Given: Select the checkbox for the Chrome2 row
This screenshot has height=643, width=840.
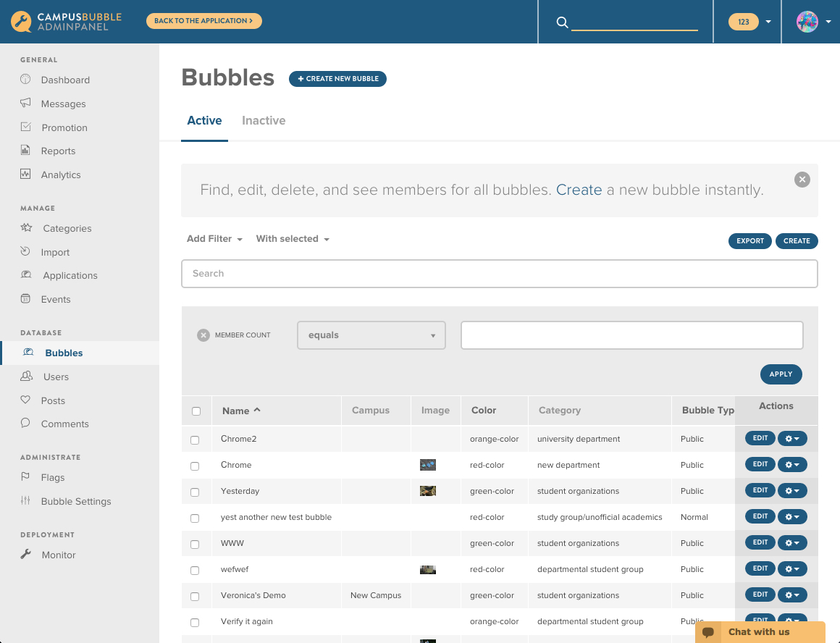Looking at the screenshot, I should click(x=195, y=438).
